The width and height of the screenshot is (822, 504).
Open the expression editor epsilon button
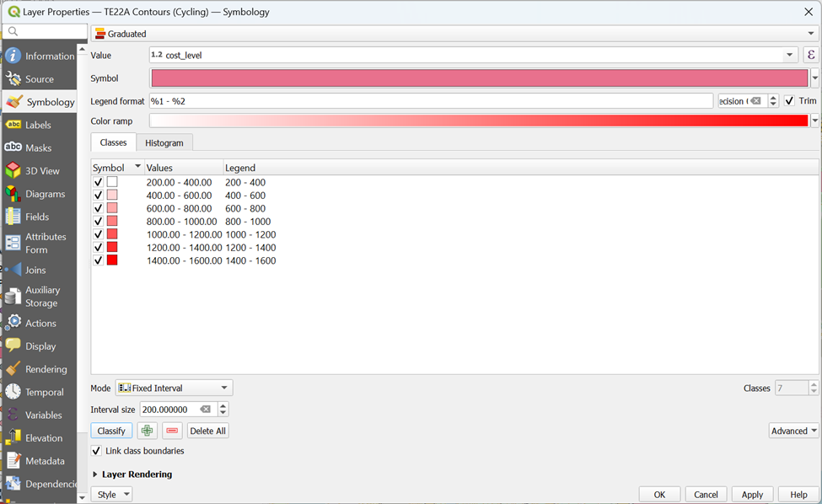click(x=811, y=55)
